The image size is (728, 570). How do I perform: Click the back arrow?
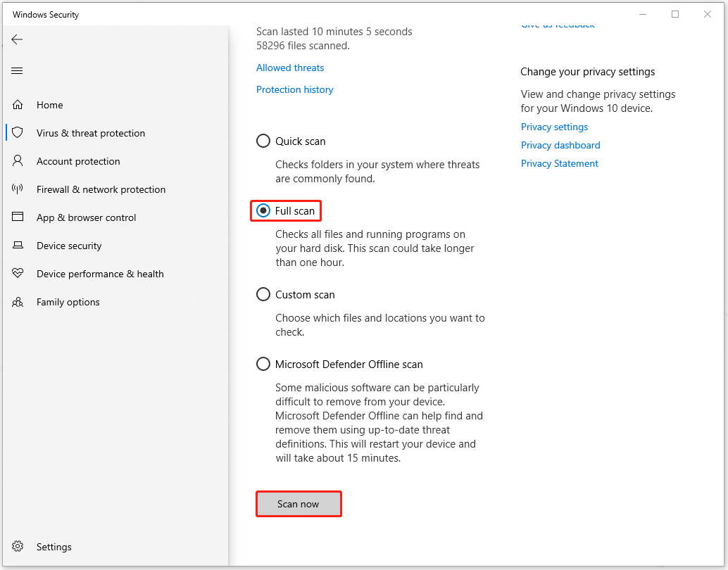pyautogui.click(x=17, y=39)
